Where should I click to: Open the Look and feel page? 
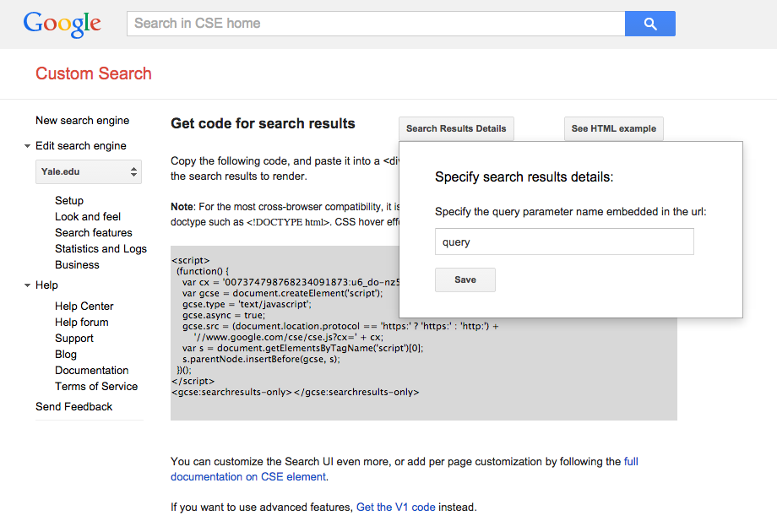click(x=88, y=216)
